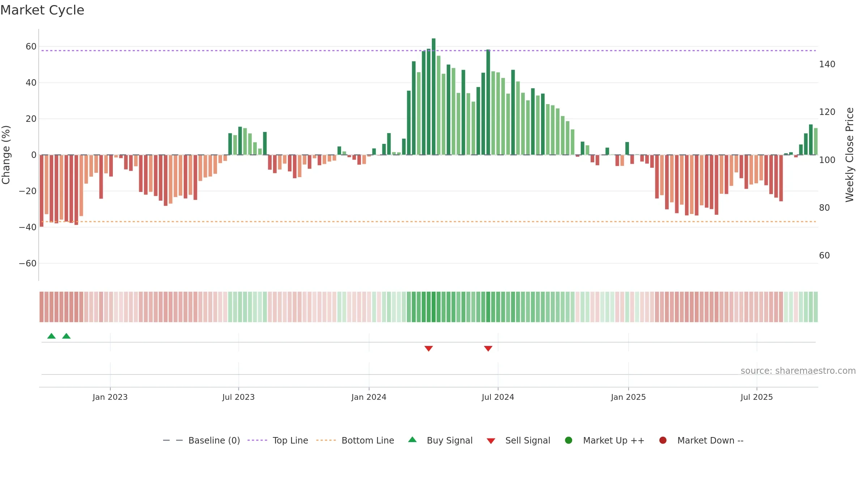Screen dimensions: 868x488
Task: Click the Market Down -- legend label
Action: pyautogui.click(x=710, y=440)
